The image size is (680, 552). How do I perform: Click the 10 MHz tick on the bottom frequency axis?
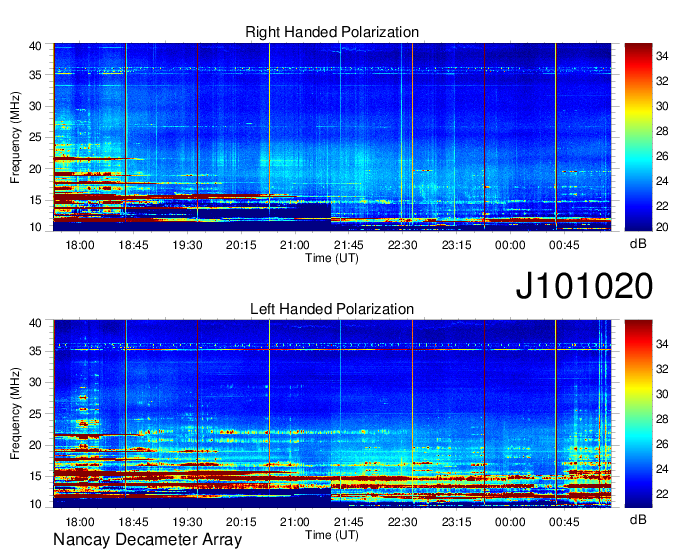point(36,504)
